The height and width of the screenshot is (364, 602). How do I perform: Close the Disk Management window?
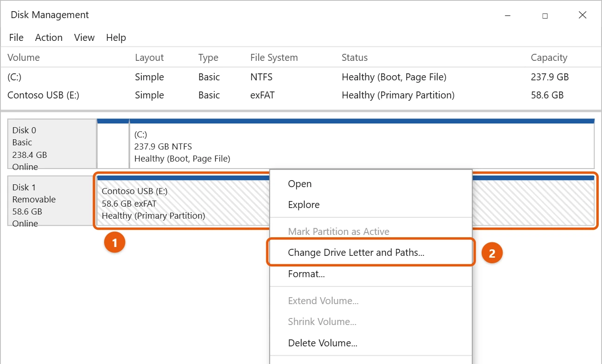click(x=582, y=15)
